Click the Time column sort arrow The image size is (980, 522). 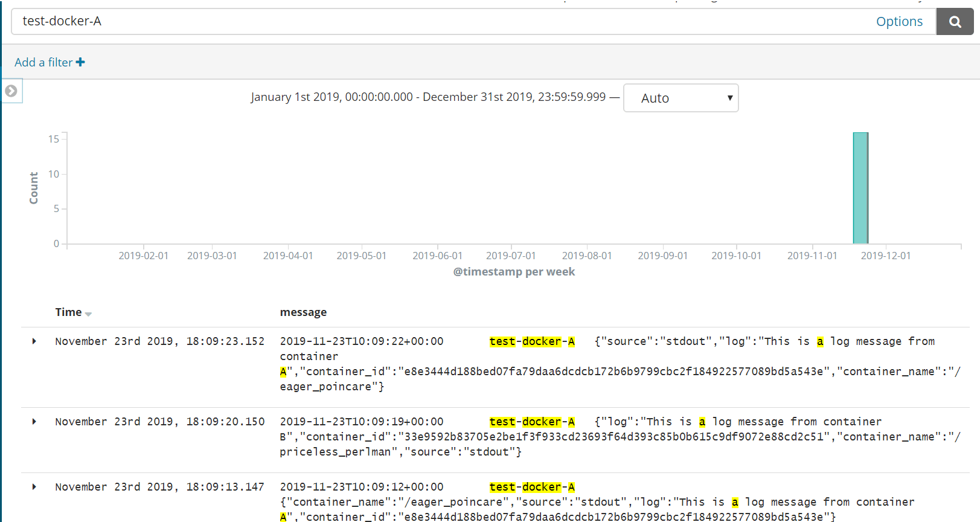click(x=88, y=314)
